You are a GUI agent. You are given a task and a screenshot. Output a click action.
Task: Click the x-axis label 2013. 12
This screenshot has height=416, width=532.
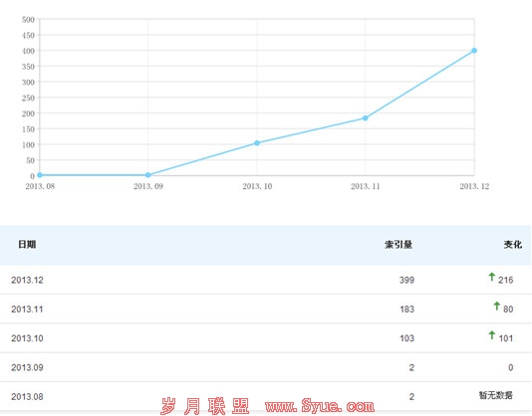[x=474, y=186]
